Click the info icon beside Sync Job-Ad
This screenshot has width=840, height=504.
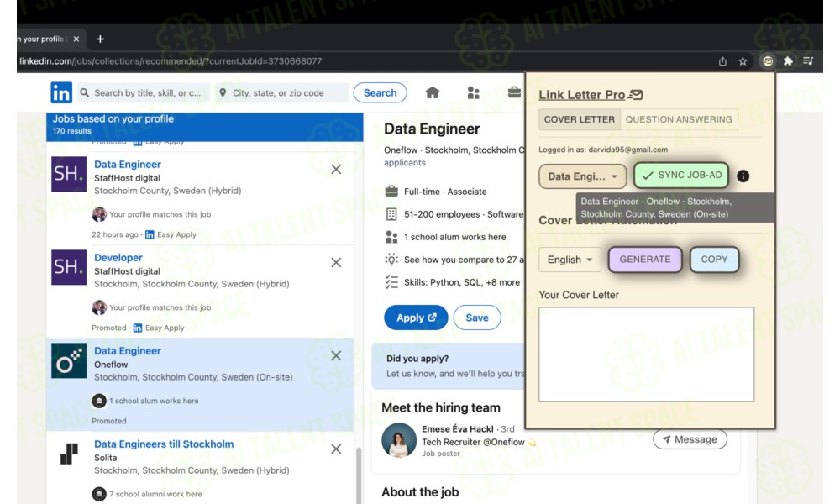coord(743,176)
